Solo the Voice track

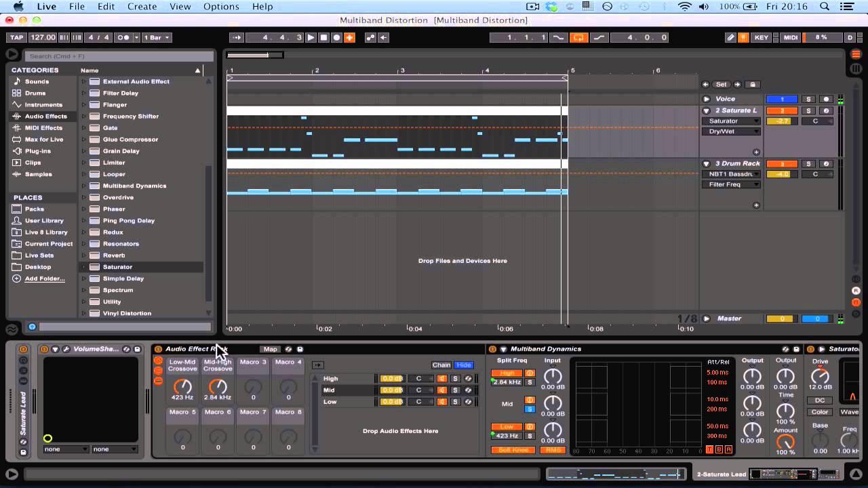pos(808,99)
